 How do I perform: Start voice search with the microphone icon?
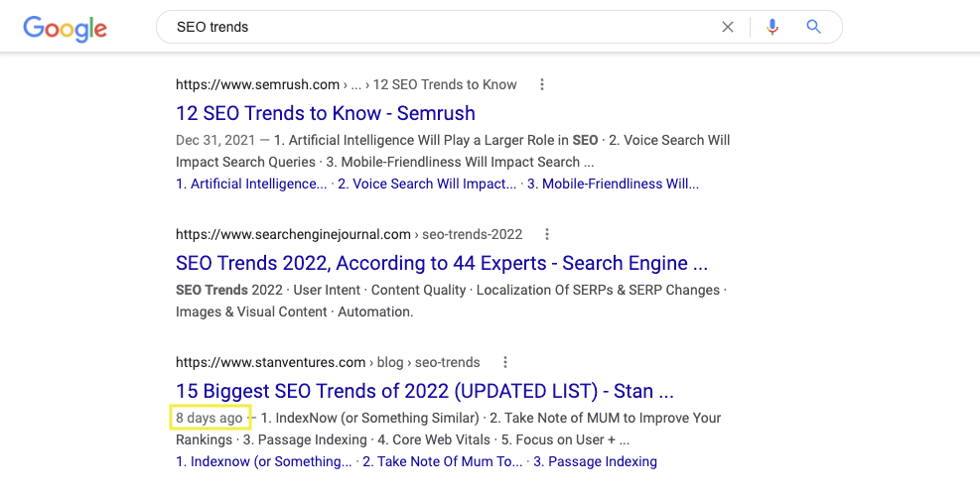pos(772,27)
